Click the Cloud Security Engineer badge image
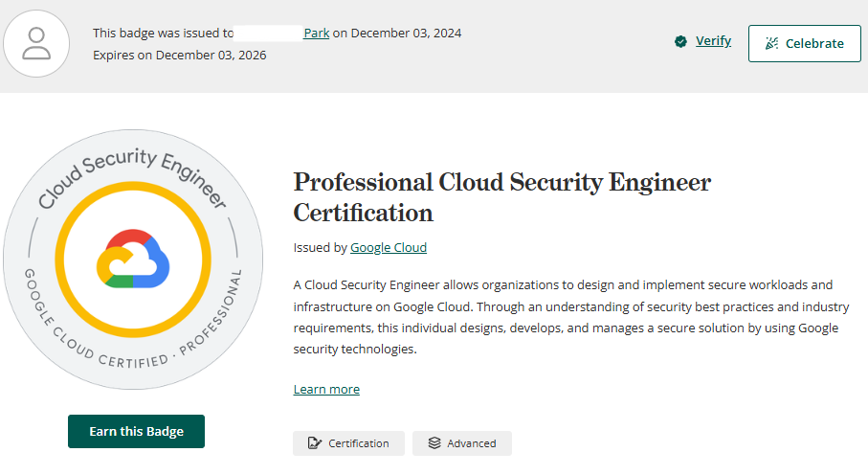This screenshot has height=475, width=868. [x=133, y=260]
